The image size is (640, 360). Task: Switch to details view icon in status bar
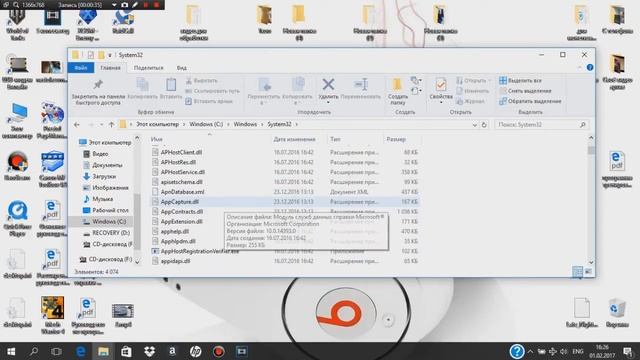(x=578, y=271)
